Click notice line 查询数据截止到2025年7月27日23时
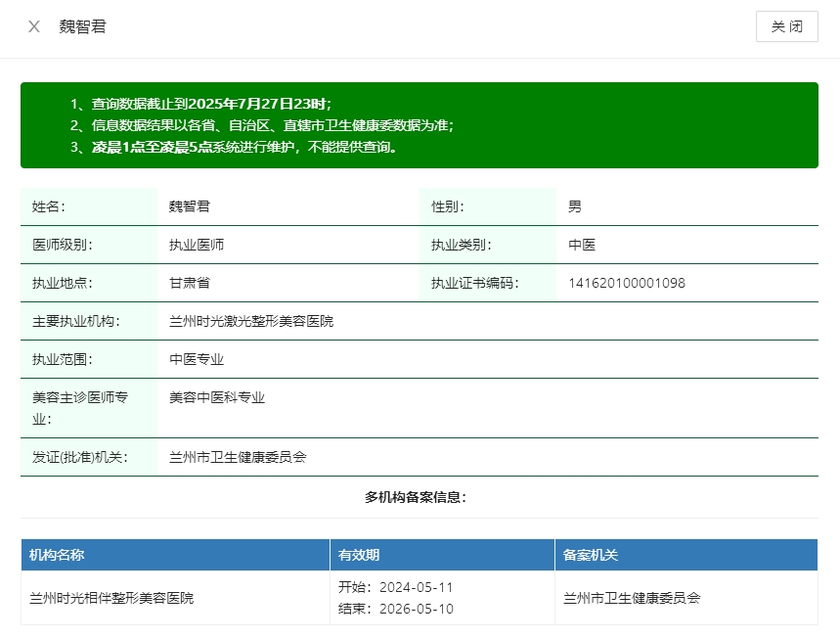The image size is (840, 638). (200, 104)
